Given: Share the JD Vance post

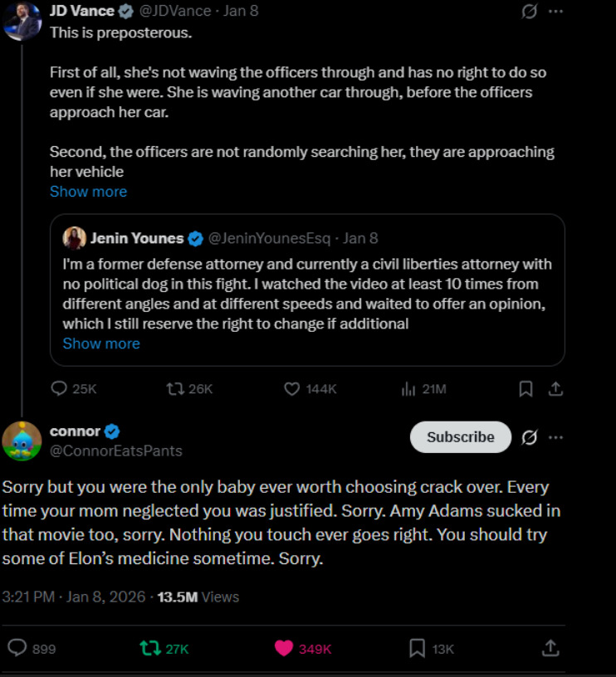Looking at the screenshot, I should click(556, 388).
